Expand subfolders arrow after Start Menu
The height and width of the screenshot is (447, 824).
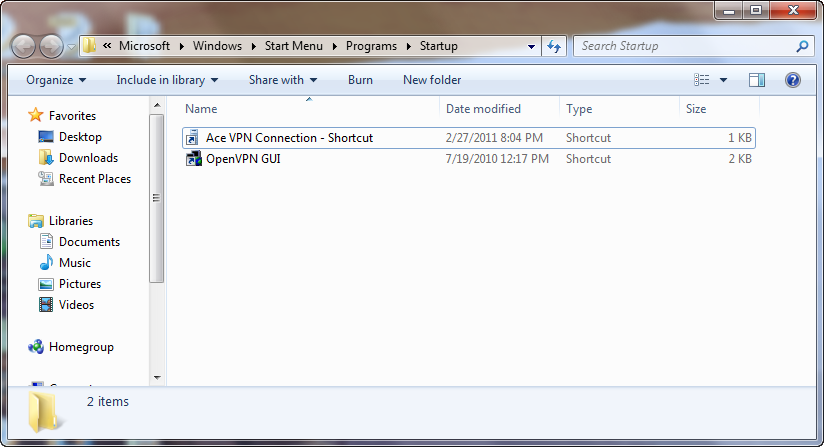[334, 46]
